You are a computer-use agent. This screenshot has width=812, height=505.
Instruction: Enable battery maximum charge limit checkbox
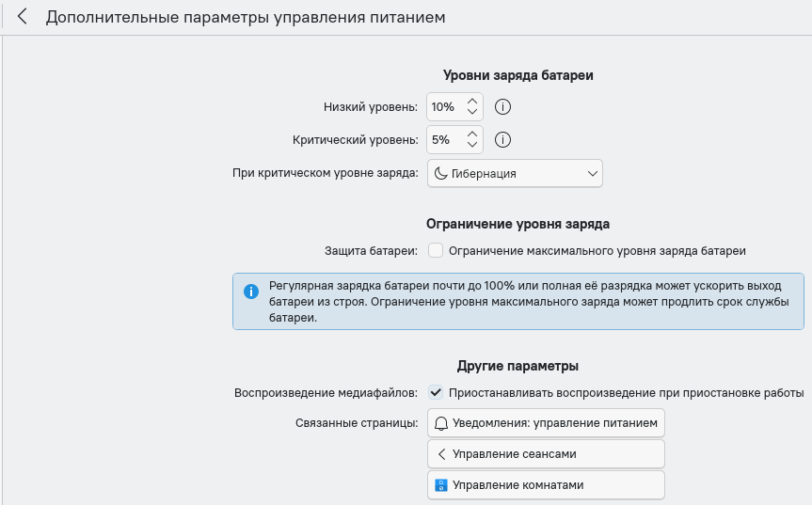tap(436, 251)
